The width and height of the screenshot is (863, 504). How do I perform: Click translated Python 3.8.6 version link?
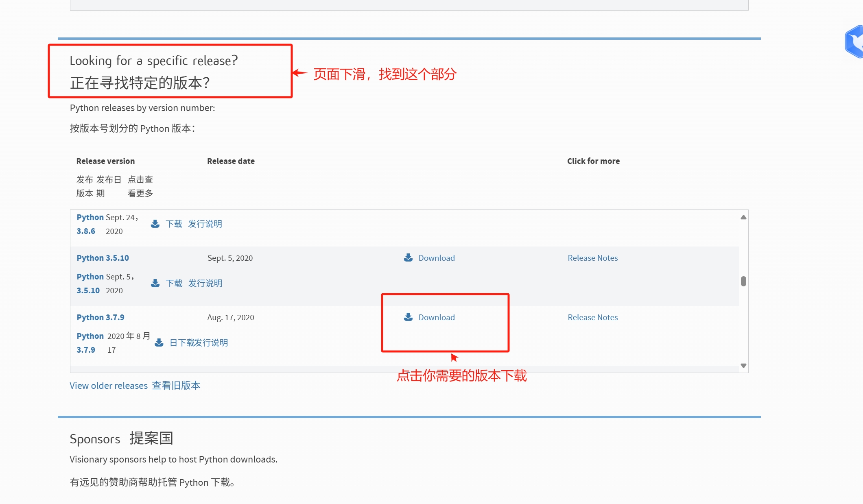point(90,224)
